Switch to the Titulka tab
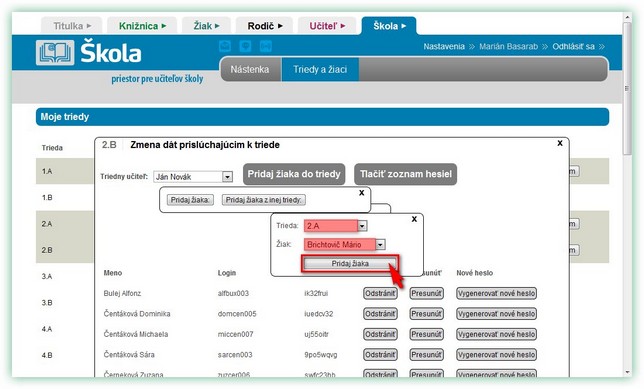 [72, 26]
